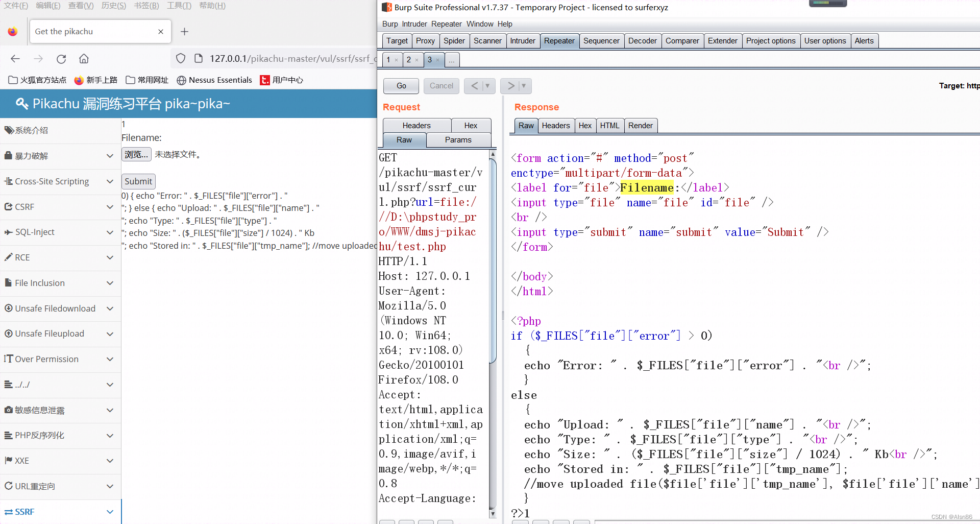Open 用户中心 bookmark
Viewport: 980px width, 524px height.
[x=282, y=80]
